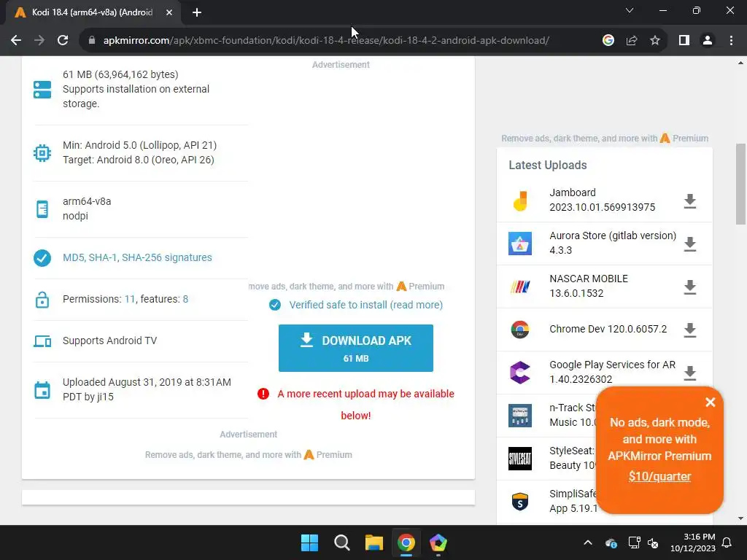747x560 pixels.
Task: Reload the APKMirror page
Action: coord(63,41)
